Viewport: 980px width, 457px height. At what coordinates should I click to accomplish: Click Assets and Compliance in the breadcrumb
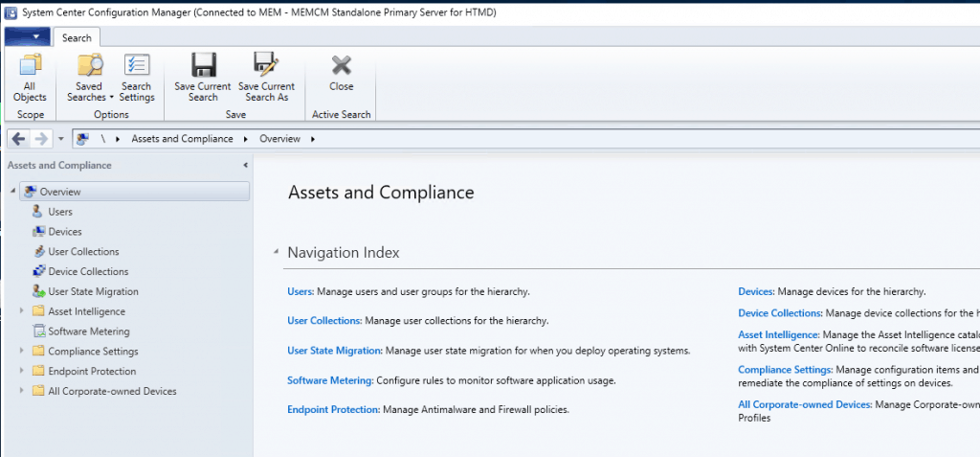tap(182, 139)
